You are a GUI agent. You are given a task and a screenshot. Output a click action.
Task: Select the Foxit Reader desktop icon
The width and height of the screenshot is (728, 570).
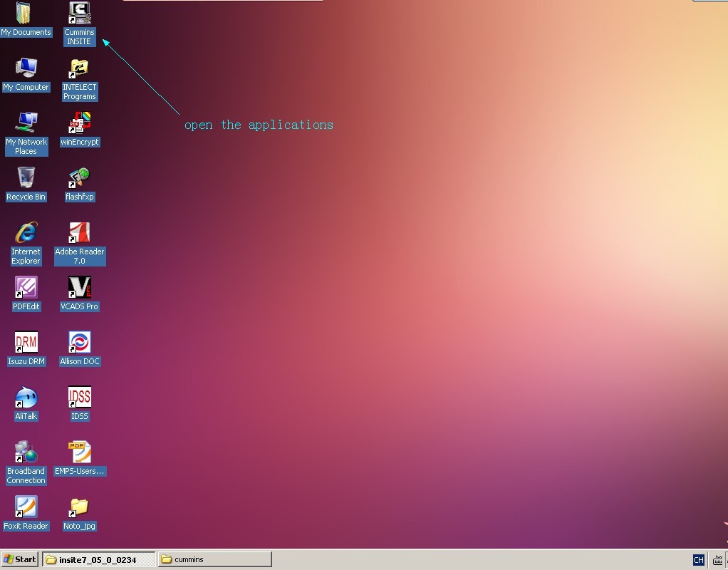coord(26,507)
